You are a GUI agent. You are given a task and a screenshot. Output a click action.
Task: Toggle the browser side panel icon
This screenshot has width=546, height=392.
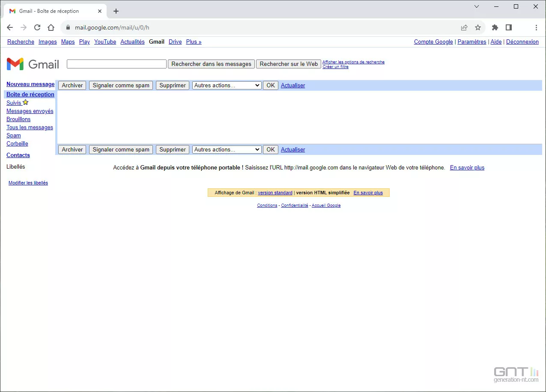tap(509, 27)
